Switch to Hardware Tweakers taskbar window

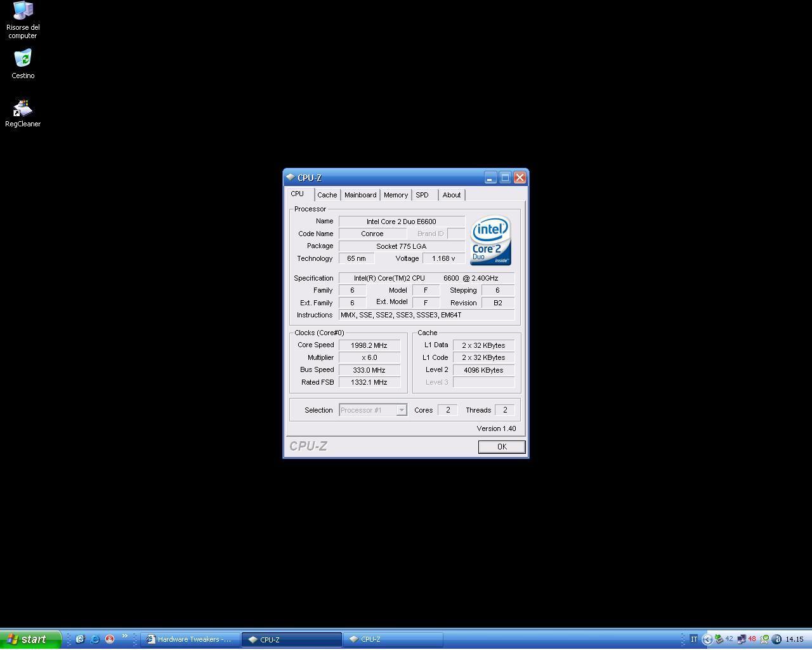tap(190, 639)
